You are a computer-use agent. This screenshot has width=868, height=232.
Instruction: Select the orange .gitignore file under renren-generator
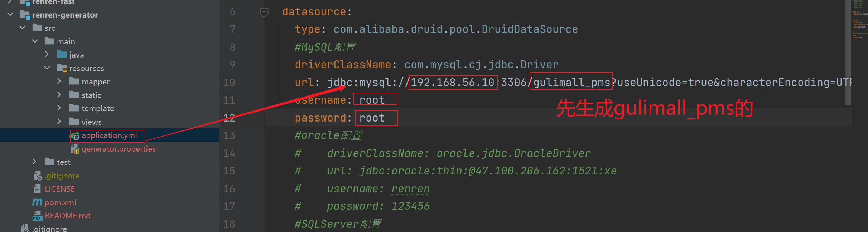click(x=62, y=176)
